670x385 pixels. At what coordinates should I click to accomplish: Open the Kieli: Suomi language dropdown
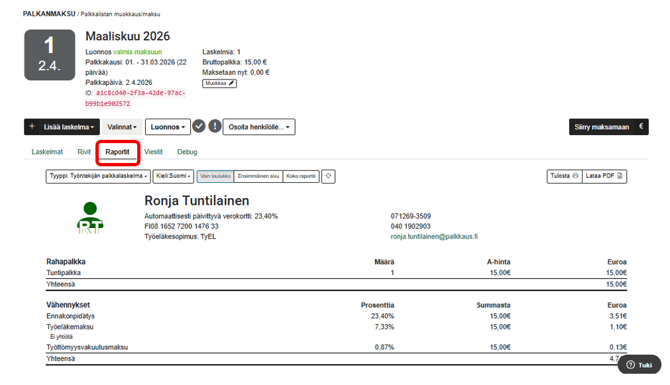[173, 176]
